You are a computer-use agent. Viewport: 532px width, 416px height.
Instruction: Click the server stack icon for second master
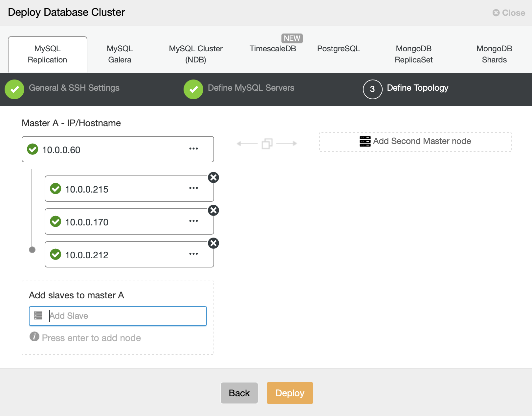point(365,141)
